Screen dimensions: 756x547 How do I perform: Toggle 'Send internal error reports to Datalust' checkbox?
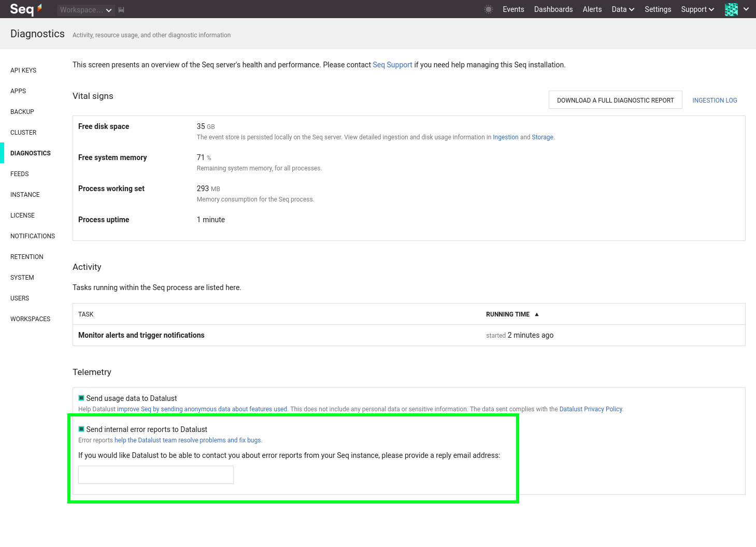[x=81, y=429]
